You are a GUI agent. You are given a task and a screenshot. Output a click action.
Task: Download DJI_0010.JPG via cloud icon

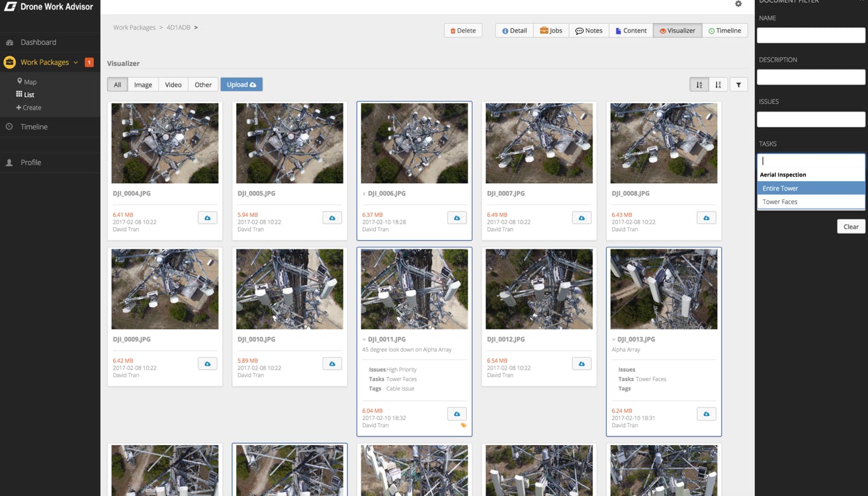point(332,364)
